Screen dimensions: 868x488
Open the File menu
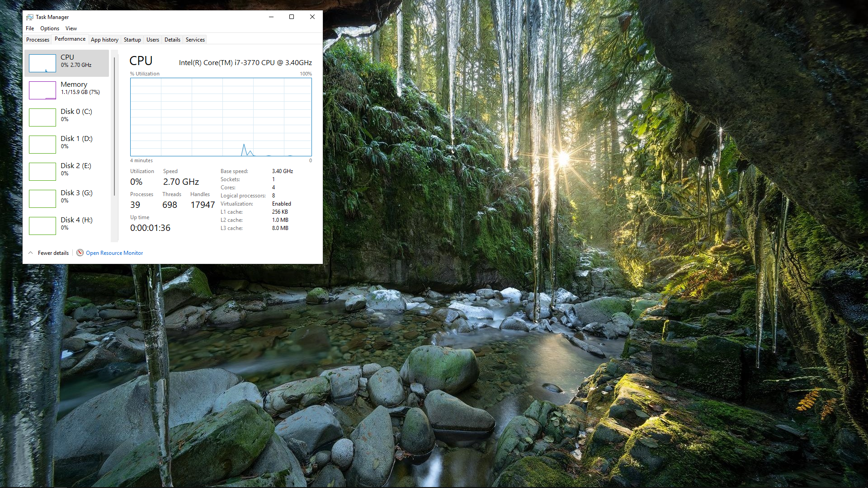[30, 28]
